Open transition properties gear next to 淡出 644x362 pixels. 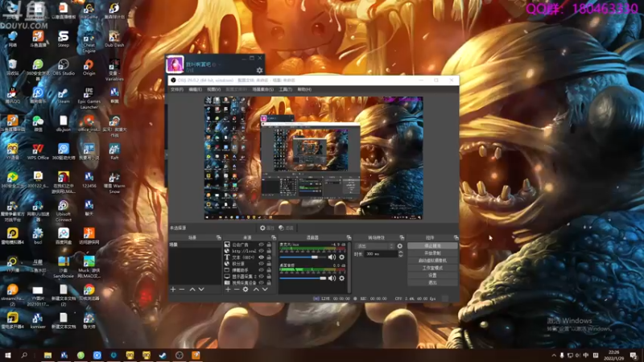pos(400,246)
